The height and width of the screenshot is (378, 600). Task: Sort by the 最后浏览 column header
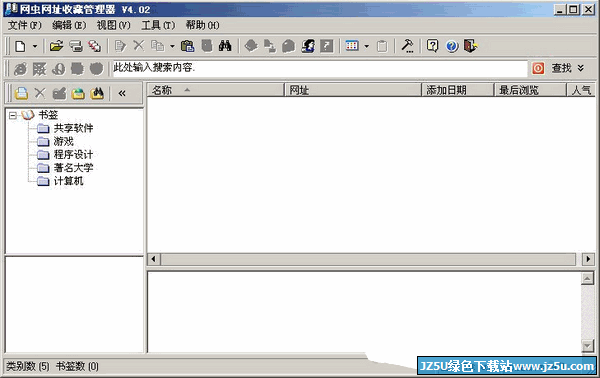[530, 90]
